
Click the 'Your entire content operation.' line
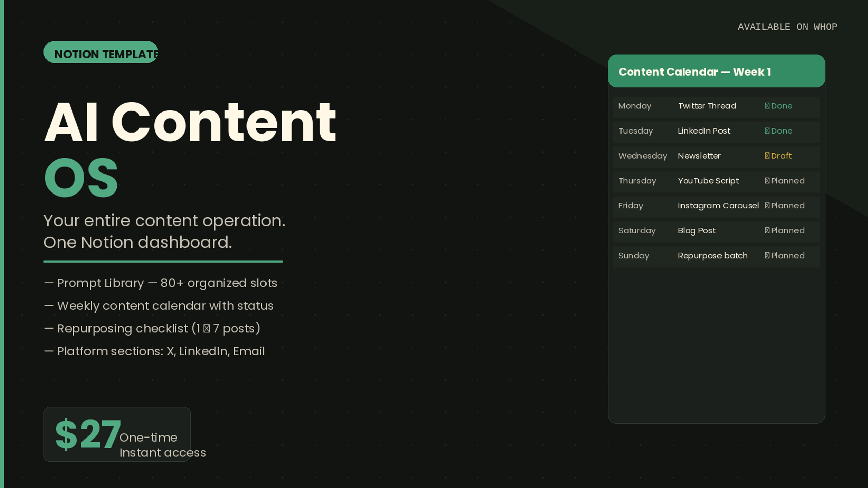pos(164,221)
